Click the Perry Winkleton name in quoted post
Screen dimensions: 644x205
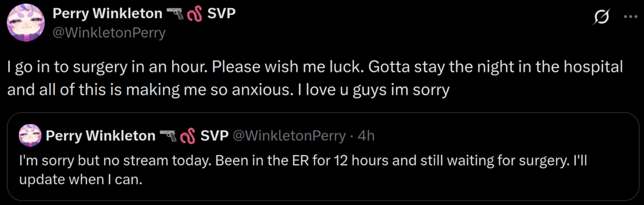[x=100, y=136]
